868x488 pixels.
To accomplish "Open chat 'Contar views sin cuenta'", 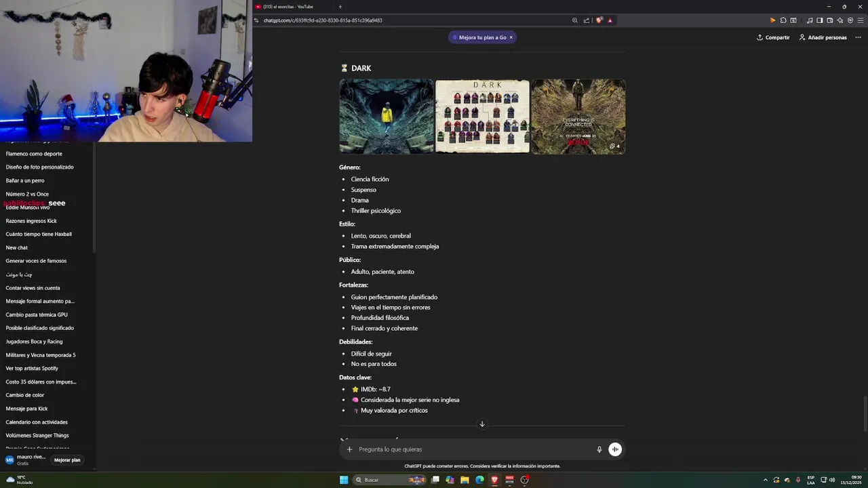I will coord(33,288).
